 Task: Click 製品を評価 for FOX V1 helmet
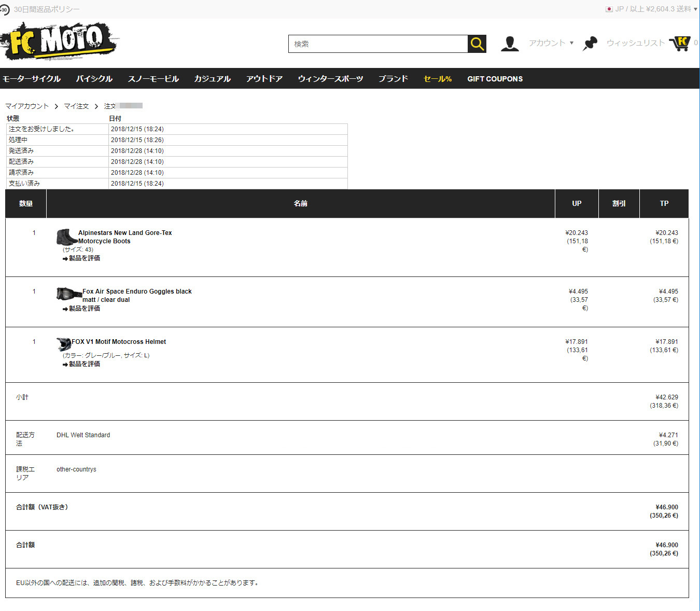(x=81, y=364)
